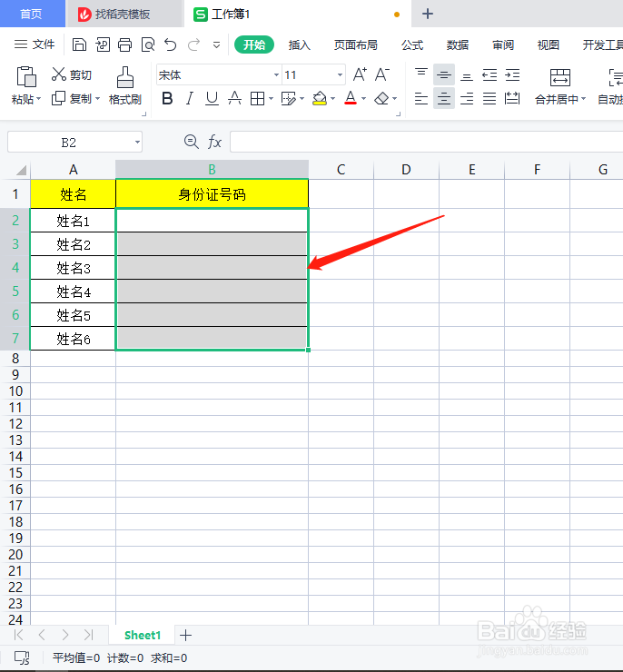The width and height of the screenshot is (623, 672).
Task: Click the zoom magnifier beside fx
Action: click(191, 142)
